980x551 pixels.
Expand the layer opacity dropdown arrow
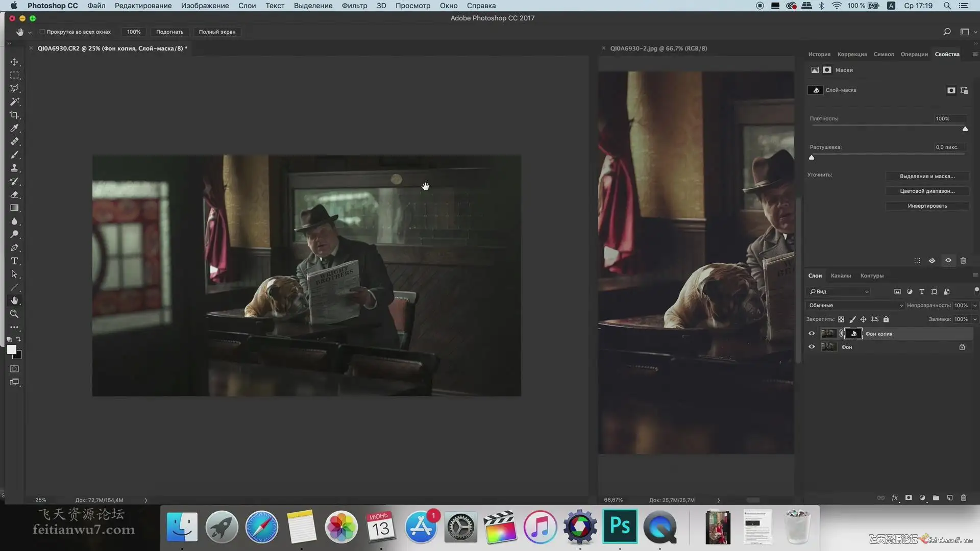pyautogui.click(x=975, y=305)
